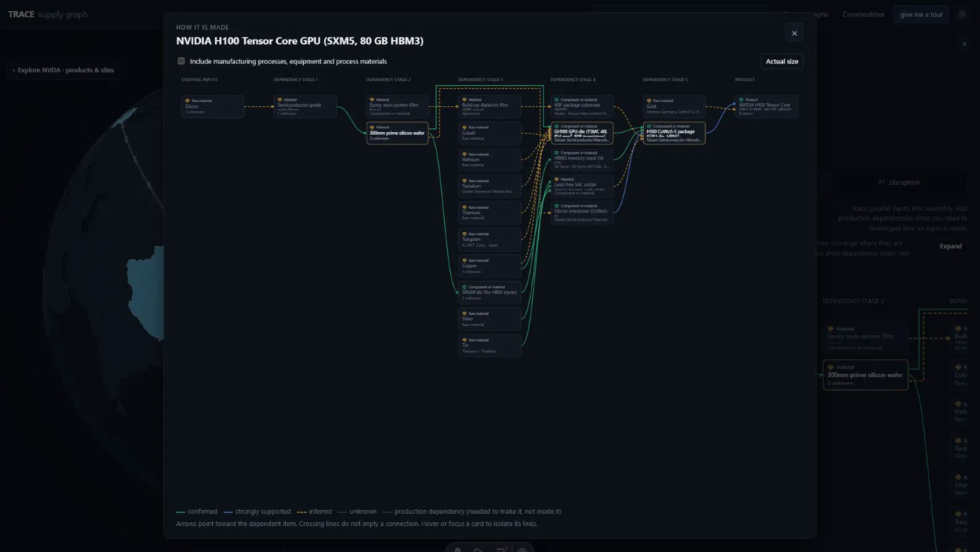Click the cube icon on ABF package substrate card
980x552 pixels.
[x=557, y=99]
